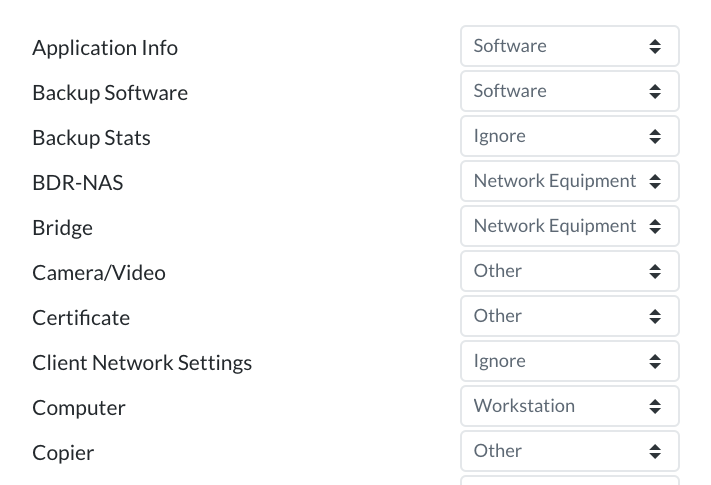This screenshot has width=711, height=485.
Task: Click the arrows icon on Camera/Video select
Action: 655,271
